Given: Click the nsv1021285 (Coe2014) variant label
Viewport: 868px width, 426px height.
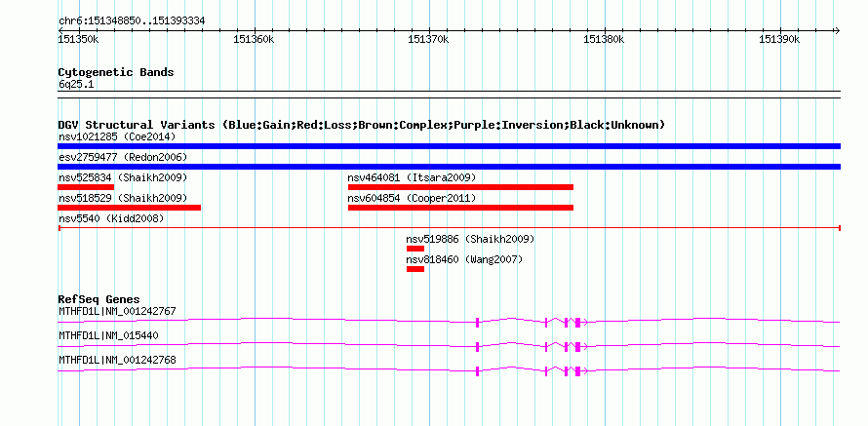Looking at the screenshot, I should coord(117,136).
